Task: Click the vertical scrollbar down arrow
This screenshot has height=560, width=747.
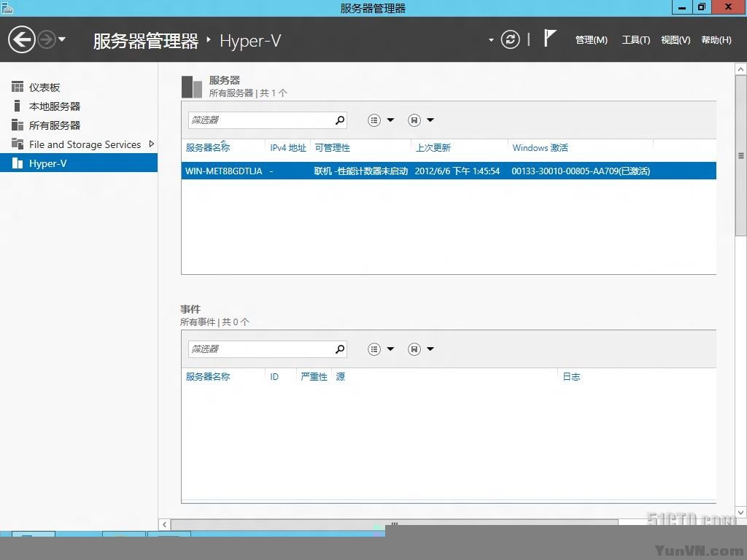Action: pos(741,513)
